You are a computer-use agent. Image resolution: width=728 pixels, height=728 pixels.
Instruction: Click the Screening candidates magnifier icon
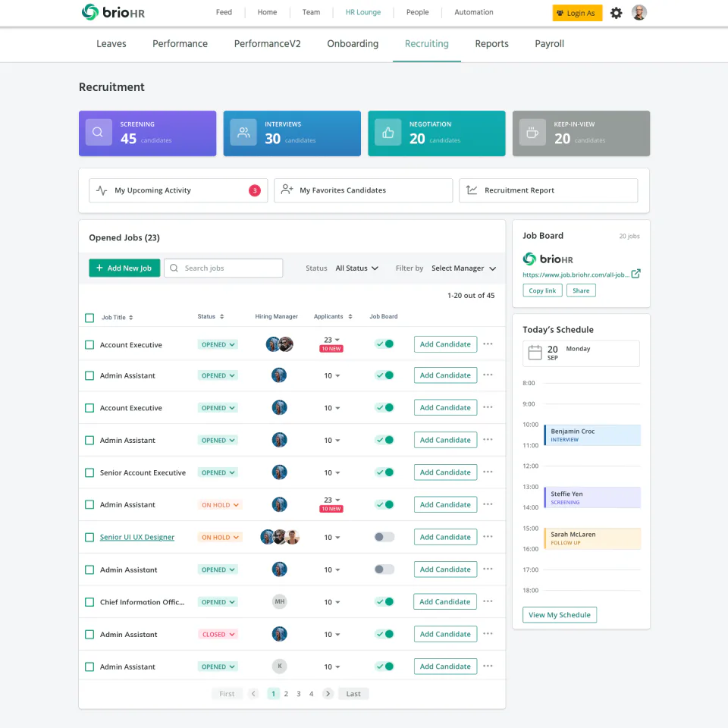tap(98, 132)
